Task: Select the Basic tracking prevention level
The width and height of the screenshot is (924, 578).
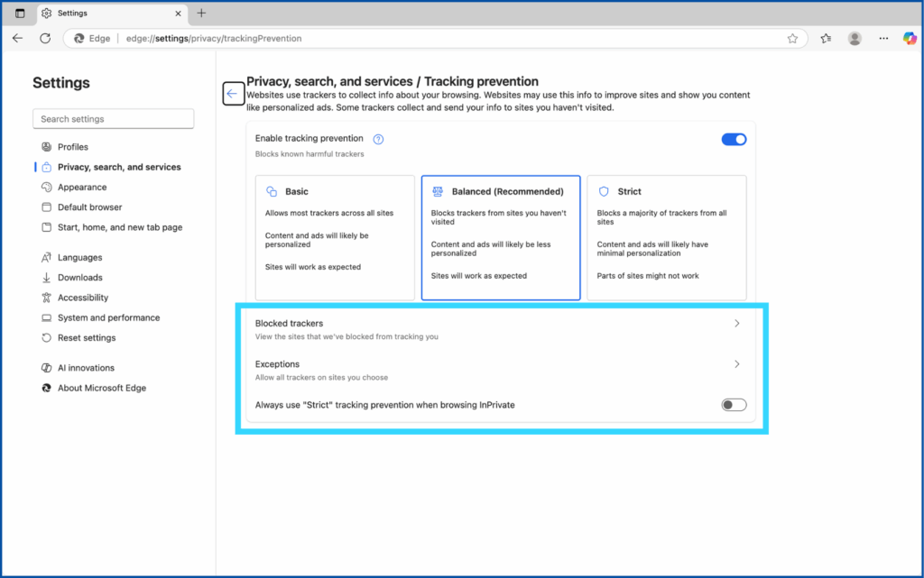Action: [x=335, y=237]
